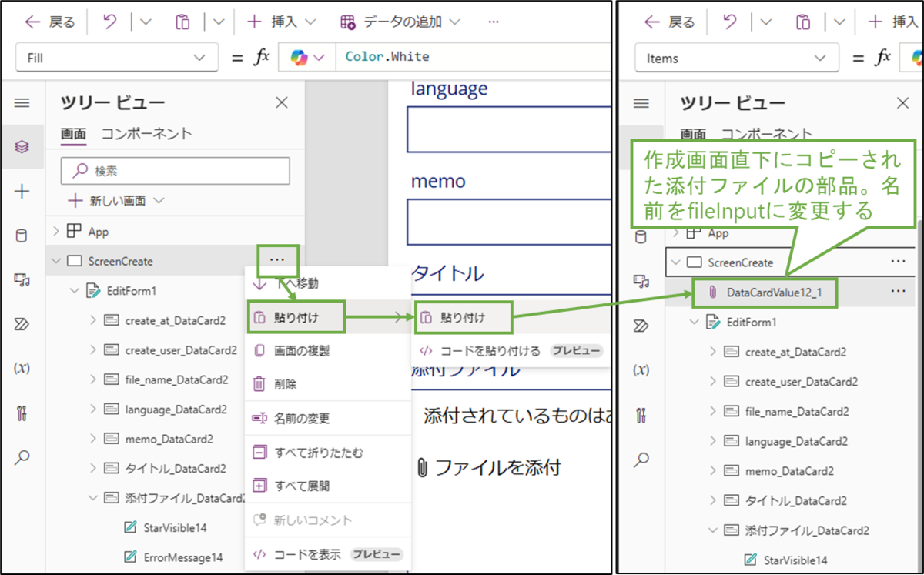The image size is (924, 575).
Task: Open the Fill property dropdown
Action: tap(116, 58)
